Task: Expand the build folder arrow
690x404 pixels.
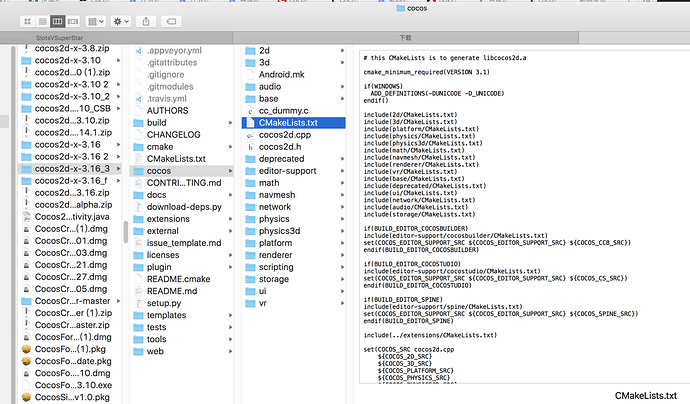Action: point(230,123)
